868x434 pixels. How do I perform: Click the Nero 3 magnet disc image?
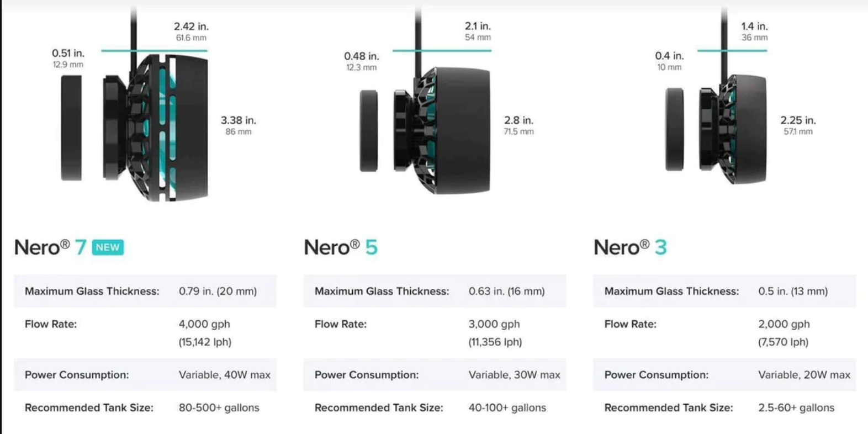674,129
